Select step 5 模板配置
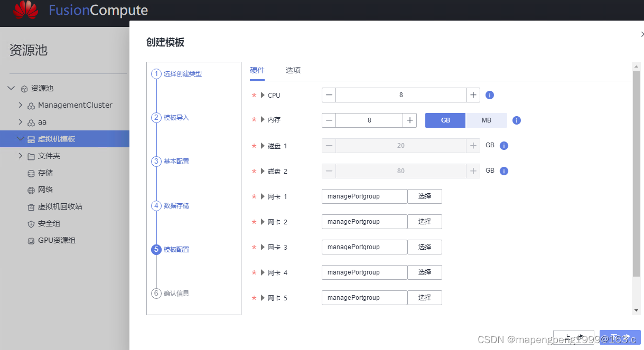 pyautogui.click(x=170, y=250)
